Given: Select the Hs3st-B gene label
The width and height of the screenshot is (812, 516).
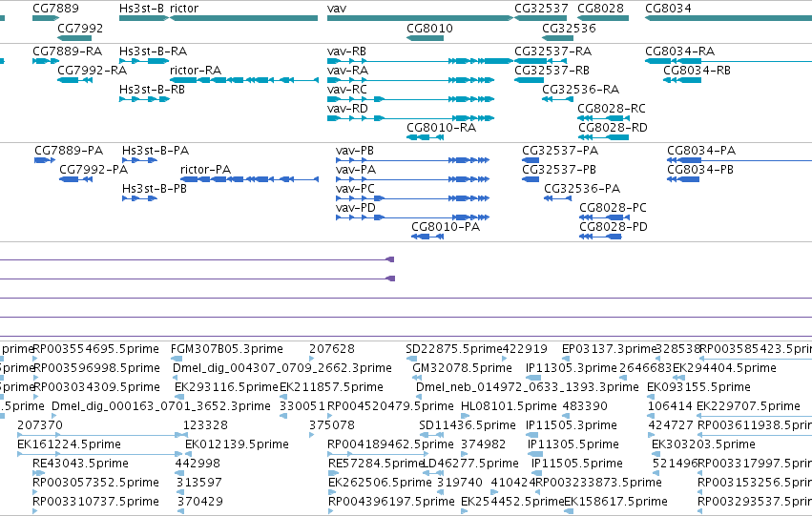Looking at the screenshot, I should pos(141,9).
